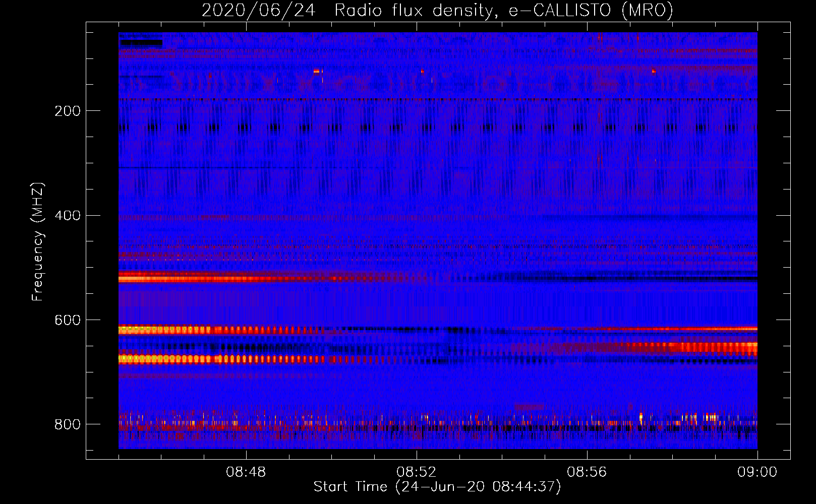Click the 08:52 time axis label

(x=417, y=472)
